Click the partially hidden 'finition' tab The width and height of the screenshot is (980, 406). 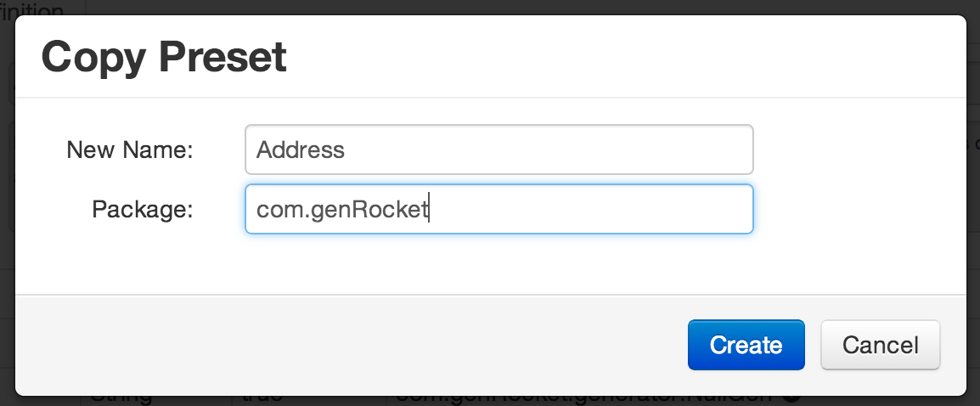32,8
